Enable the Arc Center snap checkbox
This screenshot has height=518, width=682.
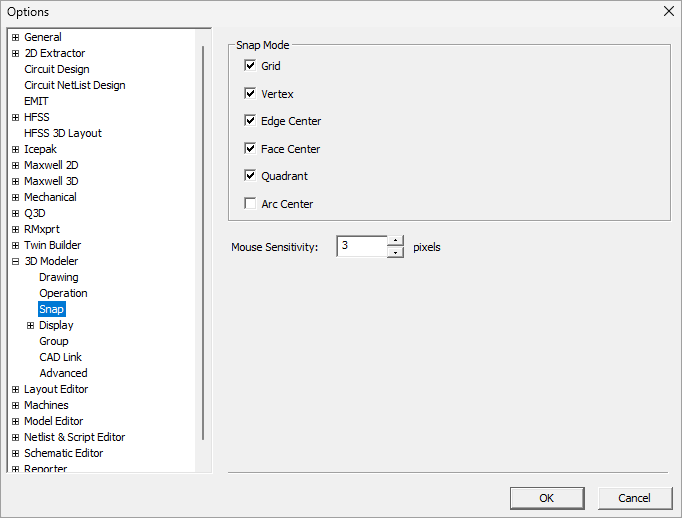tap(250, 204)
